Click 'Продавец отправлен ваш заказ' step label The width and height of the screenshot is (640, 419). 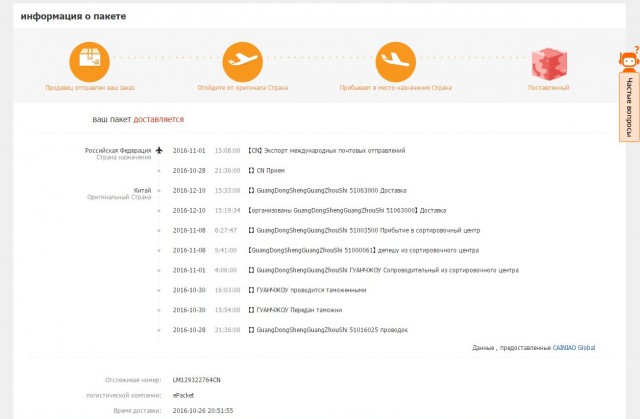coord(89,88)
